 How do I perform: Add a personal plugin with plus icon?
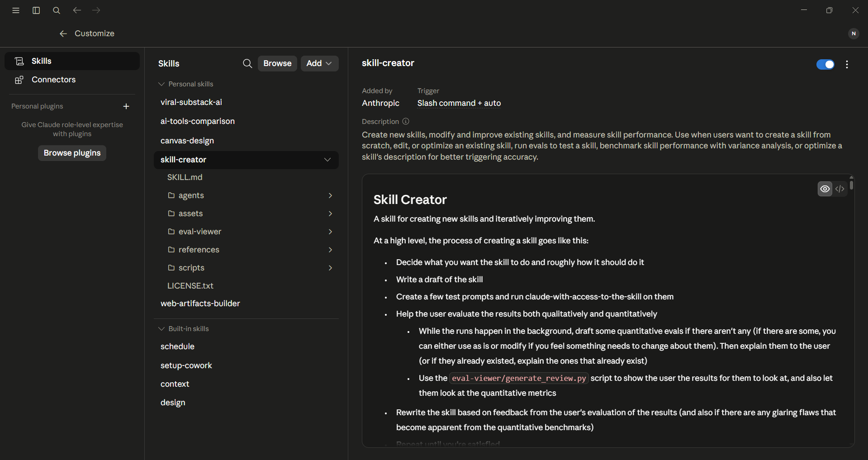pos(126,106)
